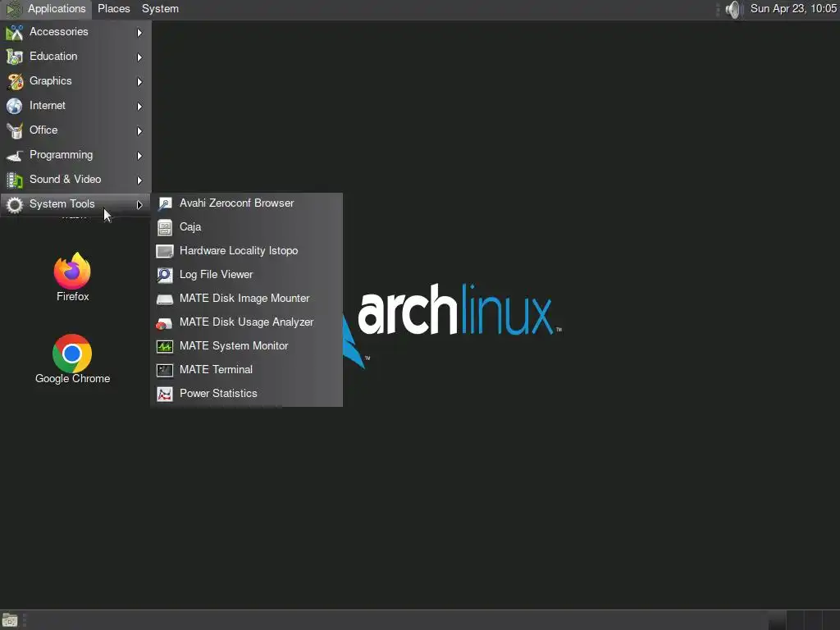Expand the Programming submenu arrow
Viewport: 840px width, 630px height.
139,156
